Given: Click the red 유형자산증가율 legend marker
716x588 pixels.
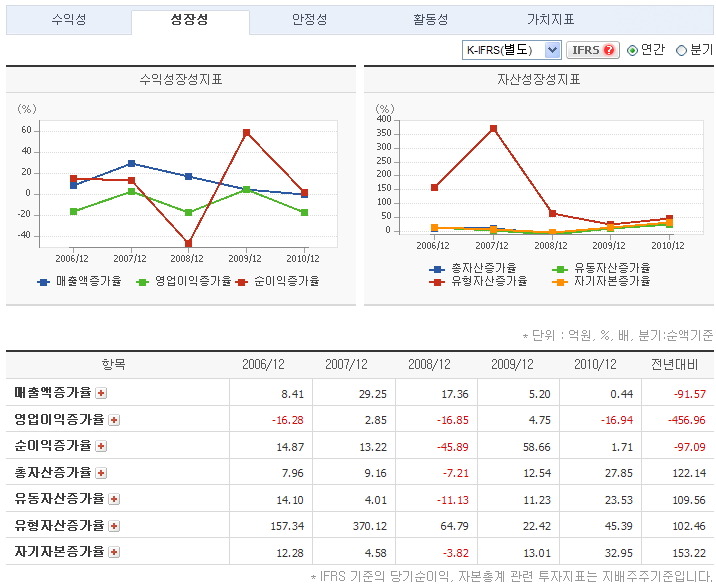Looking at the screenshot, I should point(436,282).
